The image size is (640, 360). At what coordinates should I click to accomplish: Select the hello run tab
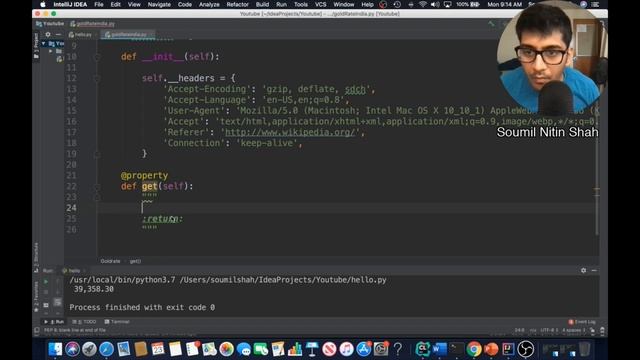[74, 271]
